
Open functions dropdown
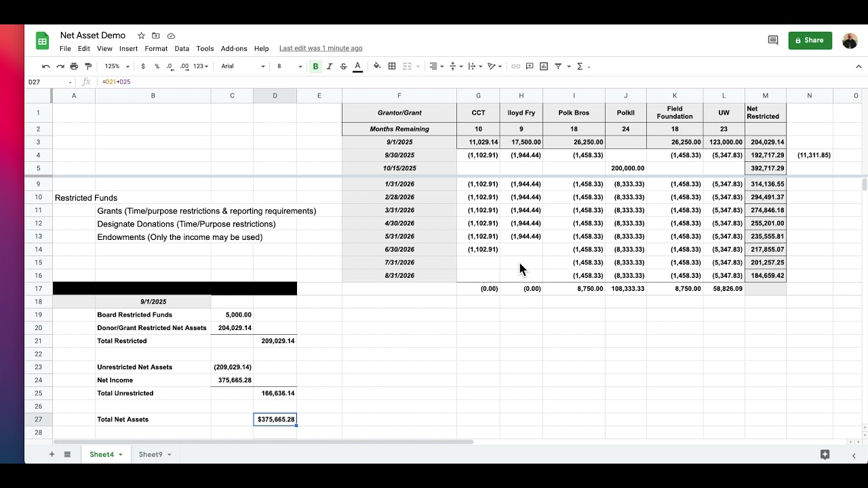(583, 66)
